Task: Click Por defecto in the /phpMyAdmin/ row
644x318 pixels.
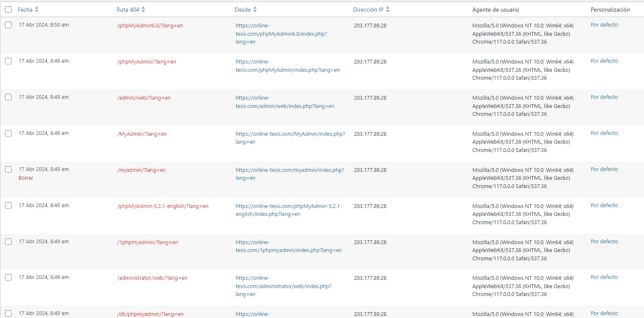Action: 604,61
